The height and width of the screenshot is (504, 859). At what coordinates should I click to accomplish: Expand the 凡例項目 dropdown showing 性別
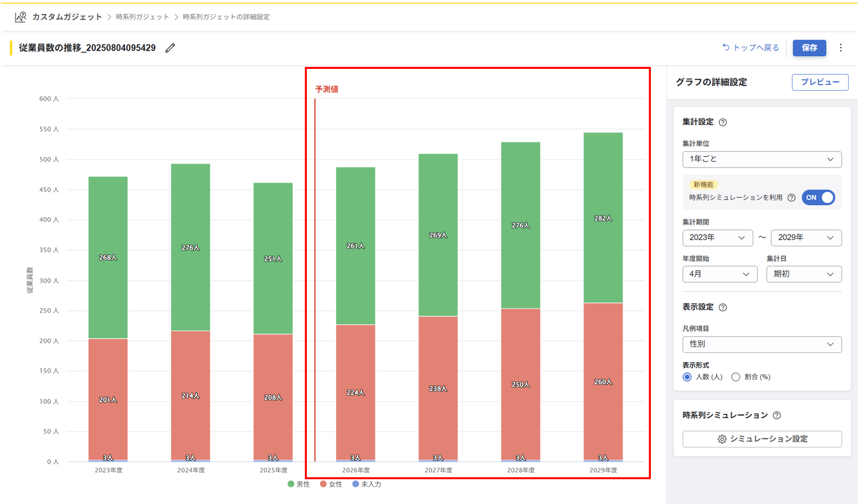pyautogui.click(x=761, y=344)
